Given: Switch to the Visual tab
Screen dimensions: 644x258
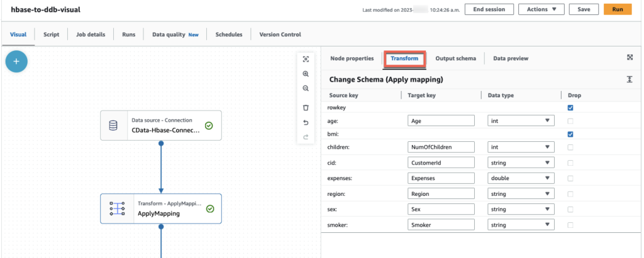Looking at the screenshot, I should pos(18,35).
